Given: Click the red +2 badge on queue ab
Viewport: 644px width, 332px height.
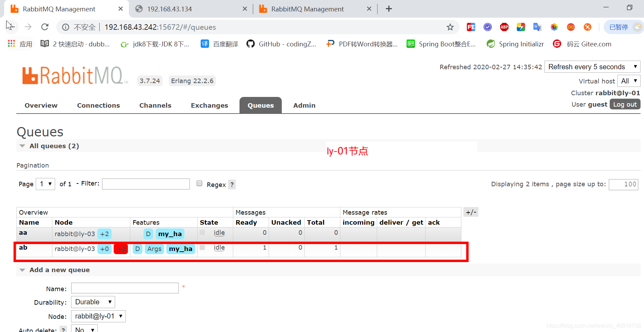Looking at the screenshot, I should (121, 249).
